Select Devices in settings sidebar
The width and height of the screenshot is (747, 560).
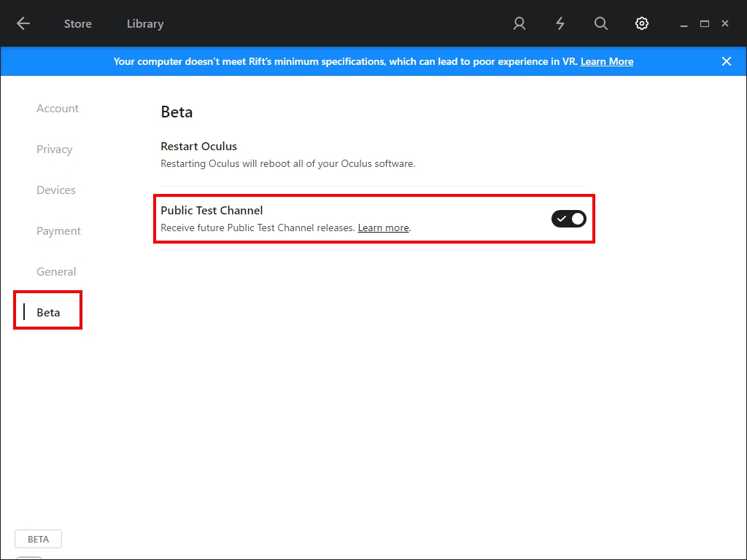tap(56, 190)
